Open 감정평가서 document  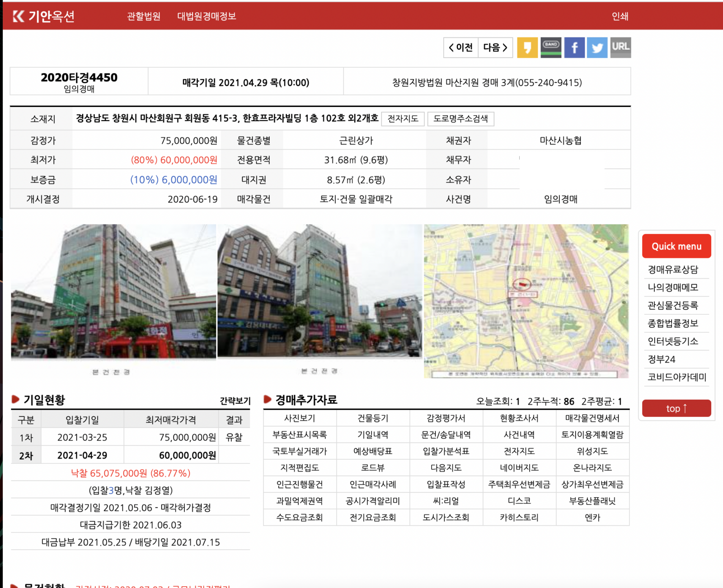pyautogui.click(x=446, y=418)
